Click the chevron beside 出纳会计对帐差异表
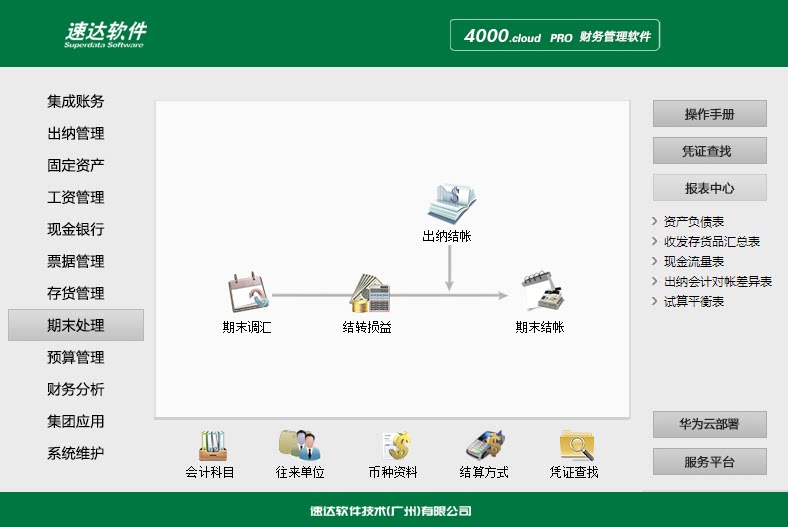The height and width of the screenshot is (527, 788). pyautogui.click(x=654, y=281)
